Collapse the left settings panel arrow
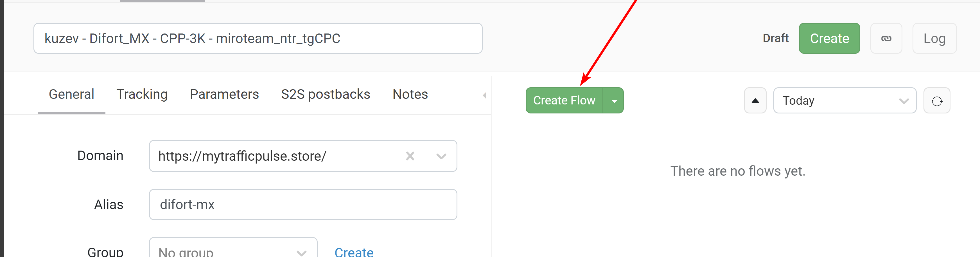Screen dimensions: 980x257 [x=484, y=95]
